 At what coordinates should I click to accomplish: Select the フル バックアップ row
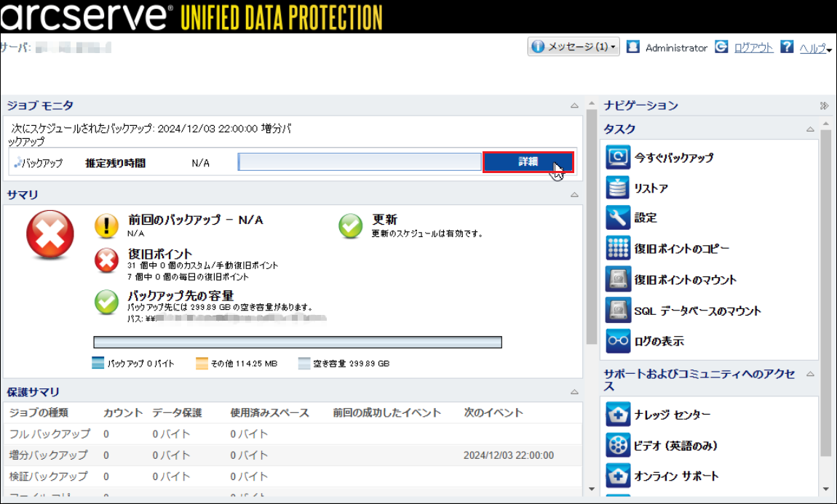[x=293, y=434]
